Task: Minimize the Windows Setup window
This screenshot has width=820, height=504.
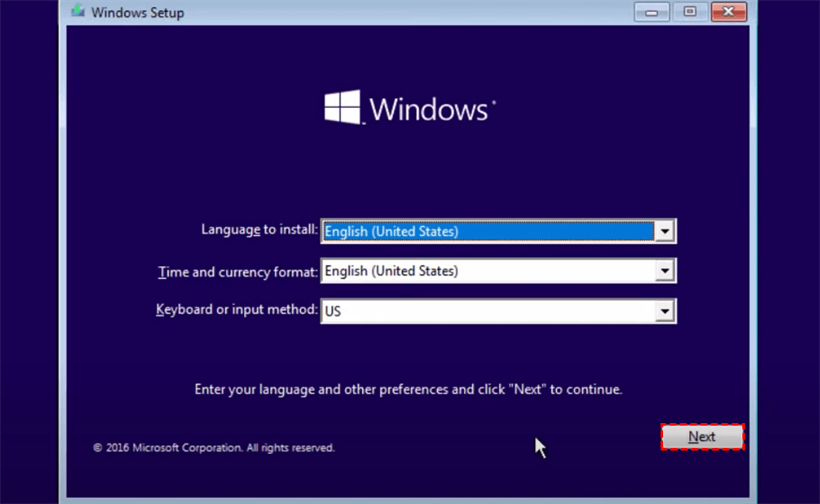Action: 651,11
